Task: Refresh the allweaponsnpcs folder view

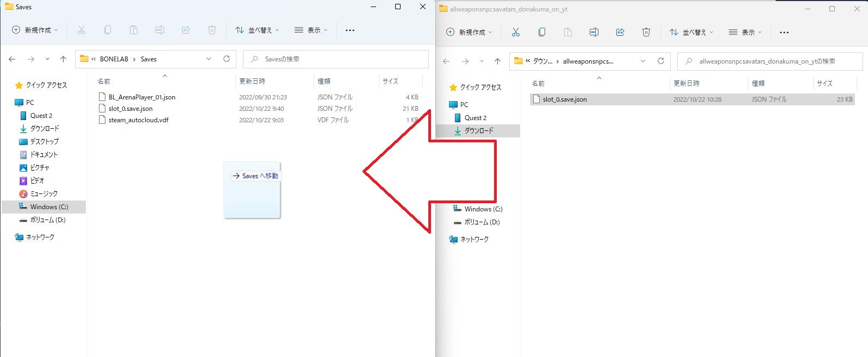Action: (660, 61)
